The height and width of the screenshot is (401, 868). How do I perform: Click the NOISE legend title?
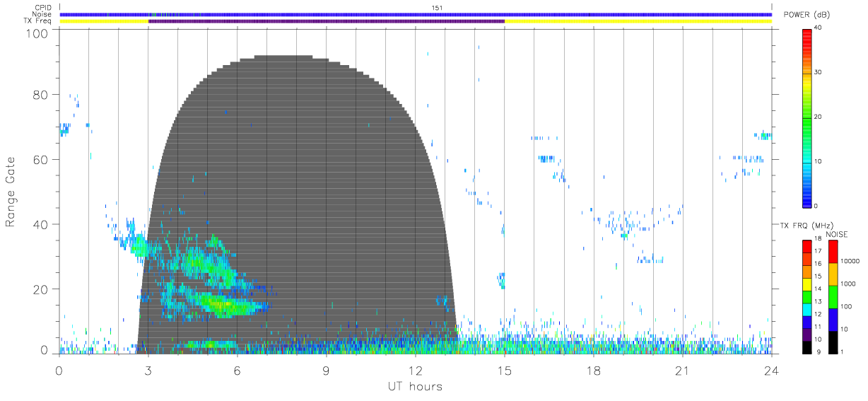pyautogui.click(x=837, y=234)
